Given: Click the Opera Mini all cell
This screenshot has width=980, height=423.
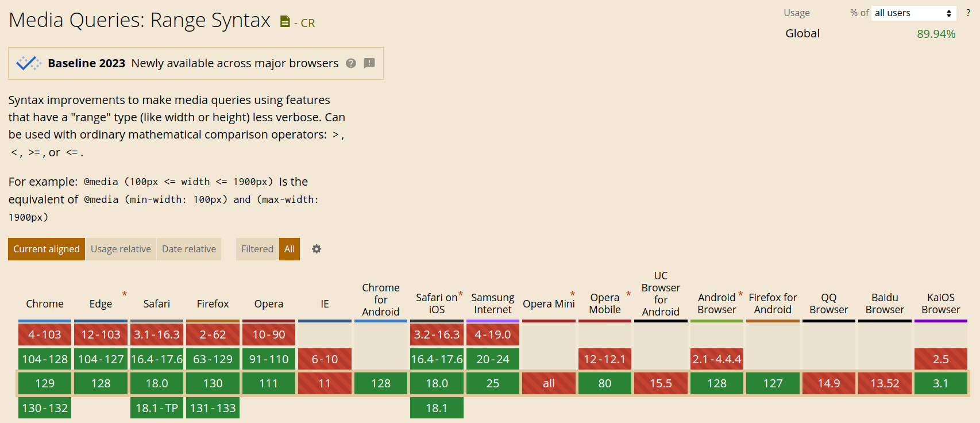Looking at the screenshot, I should pyautogui.click(x=549, y=383).
